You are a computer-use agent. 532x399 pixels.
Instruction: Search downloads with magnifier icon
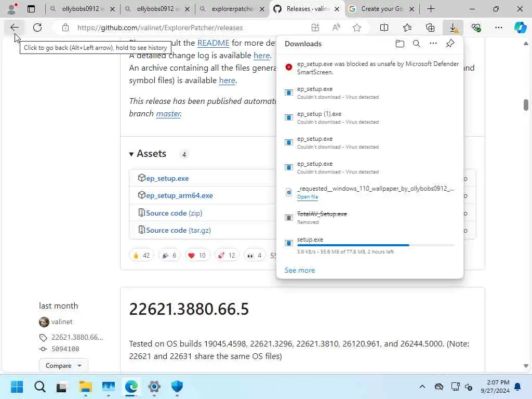click(x=416, y=44)
